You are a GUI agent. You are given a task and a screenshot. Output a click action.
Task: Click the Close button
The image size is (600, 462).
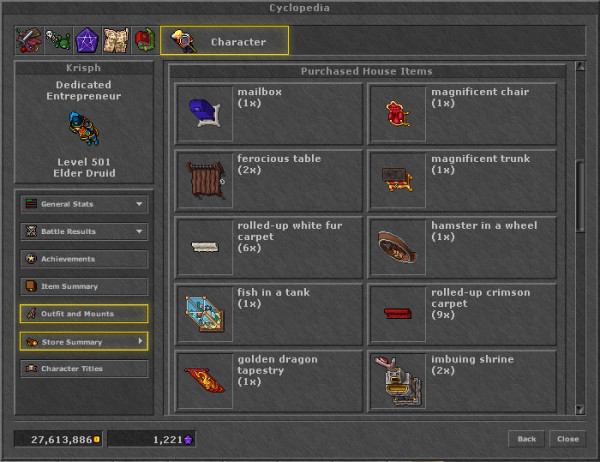coord(567,439)
